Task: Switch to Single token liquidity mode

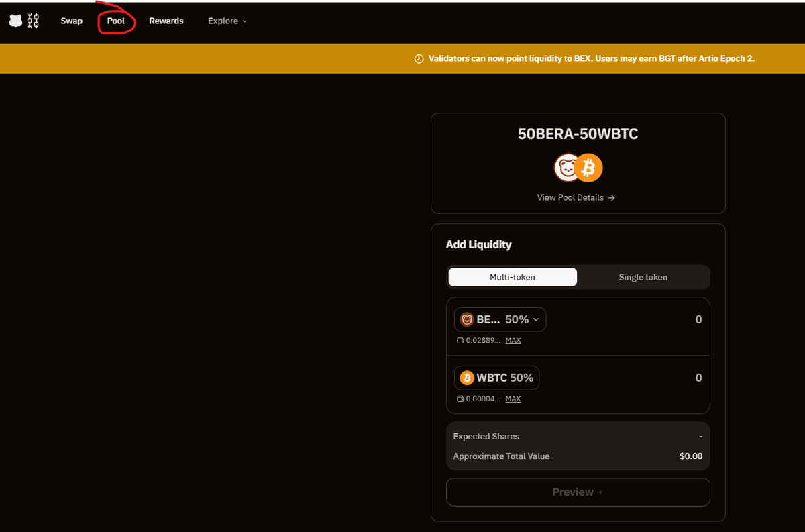Action: tap(643, 277)
